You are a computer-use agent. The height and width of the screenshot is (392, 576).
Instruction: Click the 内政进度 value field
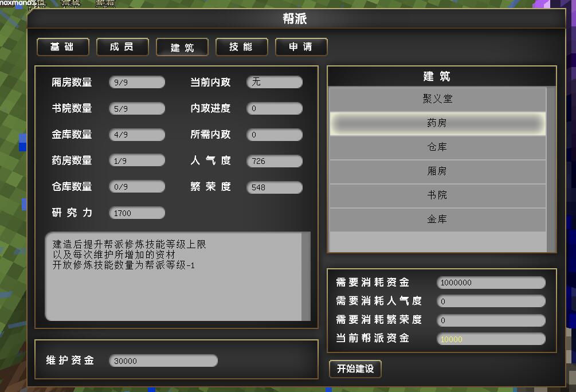(x=275, y=109)
